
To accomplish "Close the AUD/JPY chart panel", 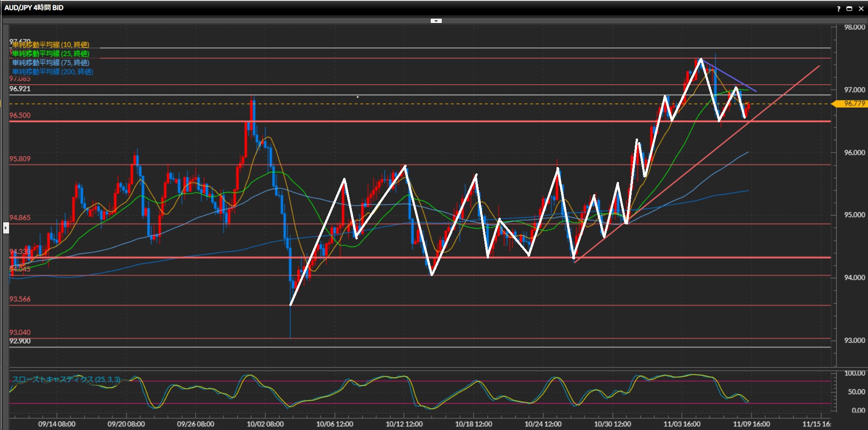I will pos(861,9).
